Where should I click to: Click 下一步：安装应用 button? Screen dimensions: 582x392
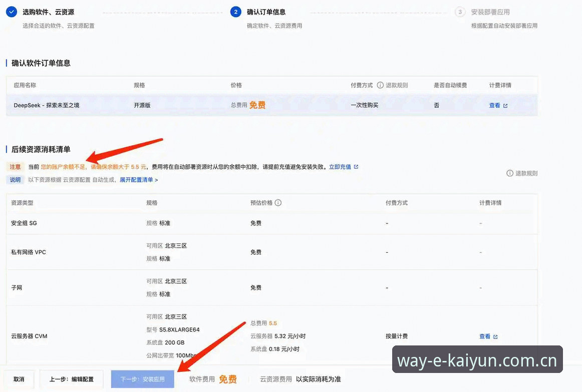pos(143,379)
